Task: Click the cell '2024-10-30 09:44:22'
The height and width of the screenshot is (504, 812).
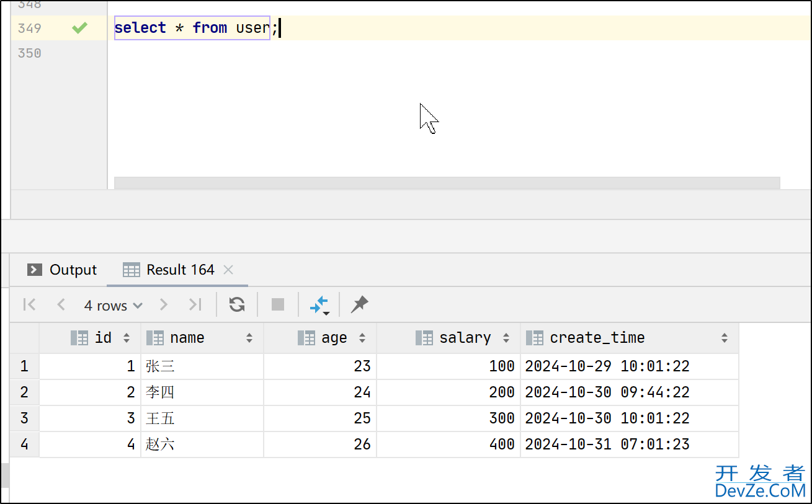Action: pyautogui.click(x=630, y=392)
